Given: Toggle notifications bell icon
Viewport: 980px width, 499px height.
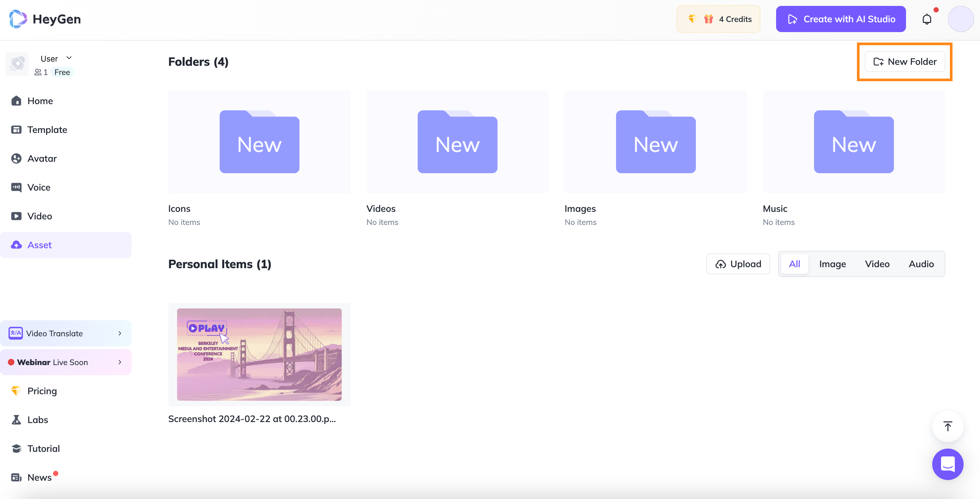Looking at the screenshot, I should click(927, 18).
